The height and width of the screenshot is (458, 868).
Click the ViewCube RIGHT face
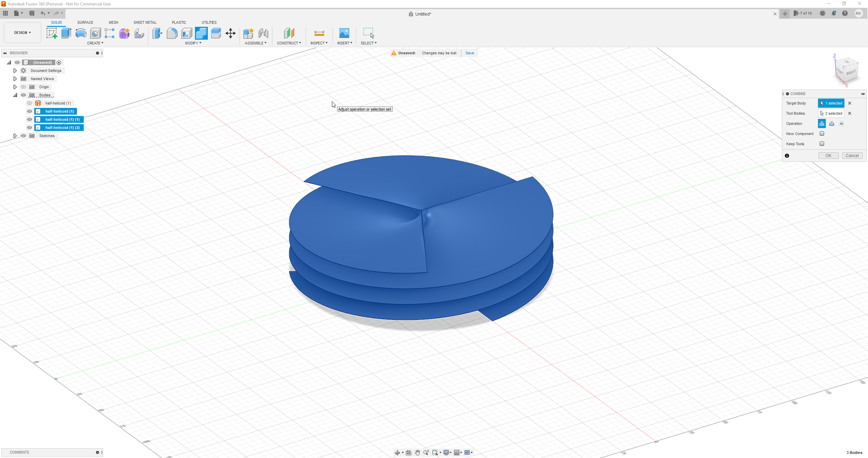(x=850, y=73)
